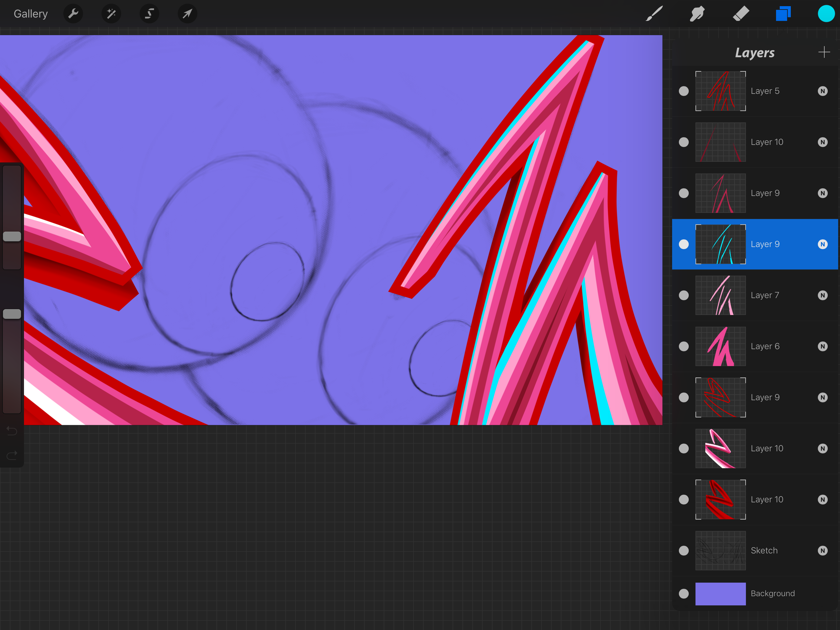This screenshot has width=840, height=630.
Task: Close the Layers panel via Layers icon
Action: pos(783,14)
